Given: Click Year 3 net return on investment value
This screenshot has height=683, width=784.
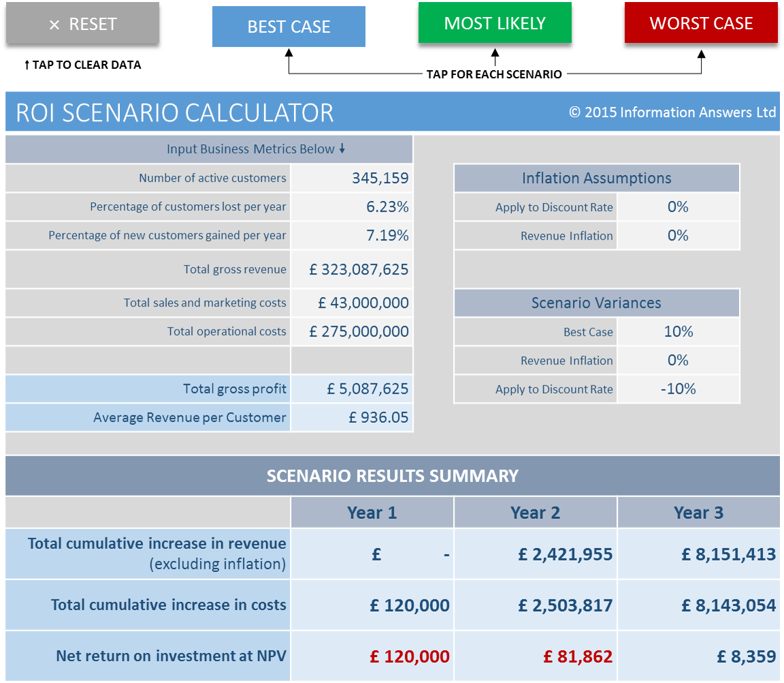Looking at the screenshot, I should (x=699, y=656).
